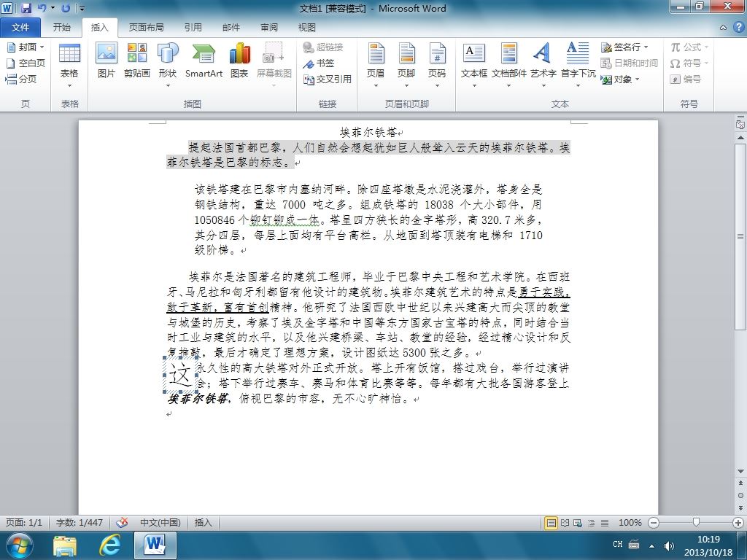Screen dimensions: 747x560
Task: Expand the cover page (封面) dropdown arrow
Action: pos(42,47)
